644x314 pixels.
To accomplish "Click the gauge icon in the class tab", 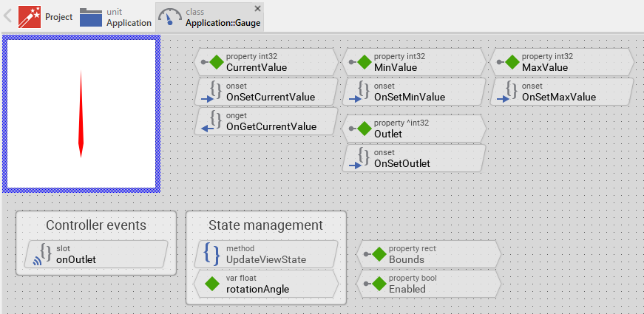I will click(x=170, y=17).
